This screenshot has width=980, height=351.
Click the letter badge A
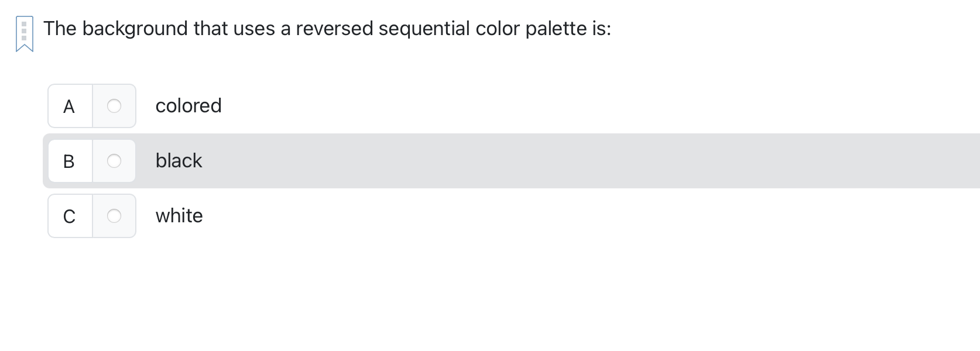click(69, 106)
